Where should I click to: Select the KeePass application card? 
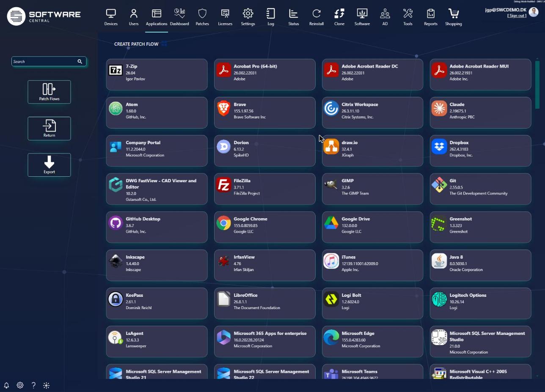157,303
